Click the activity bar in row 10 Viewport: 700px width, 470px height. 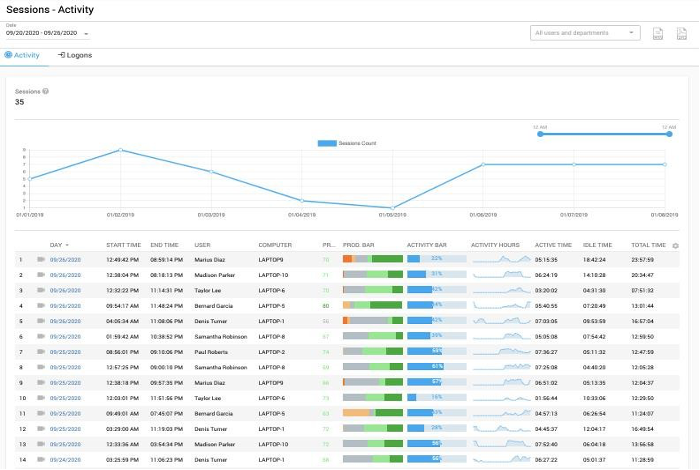pyautogui.click(x=437, y=397)
